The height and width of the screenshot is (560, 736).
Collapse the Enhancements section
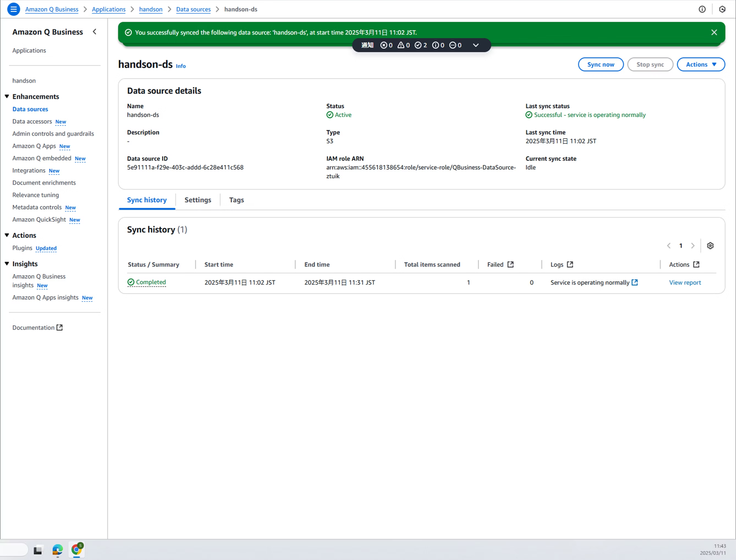pyautogui.click(x=7, y=97)
